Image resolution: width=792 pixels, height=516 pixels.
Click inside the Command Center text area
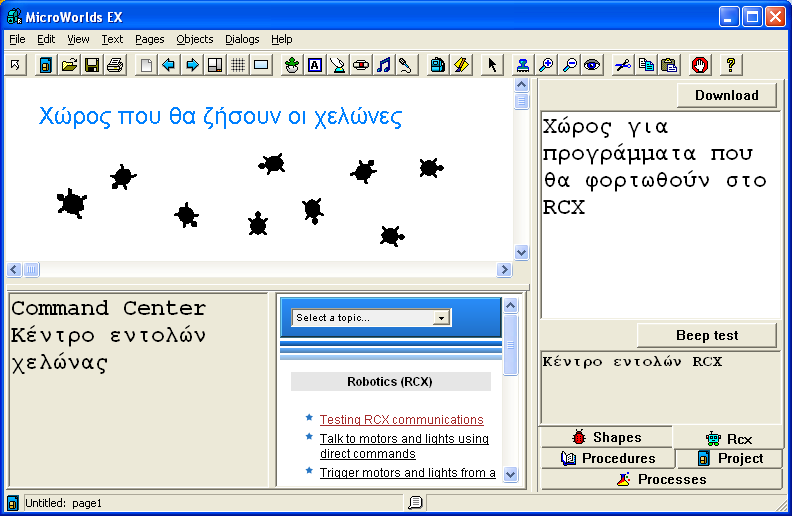coord(138,390)
